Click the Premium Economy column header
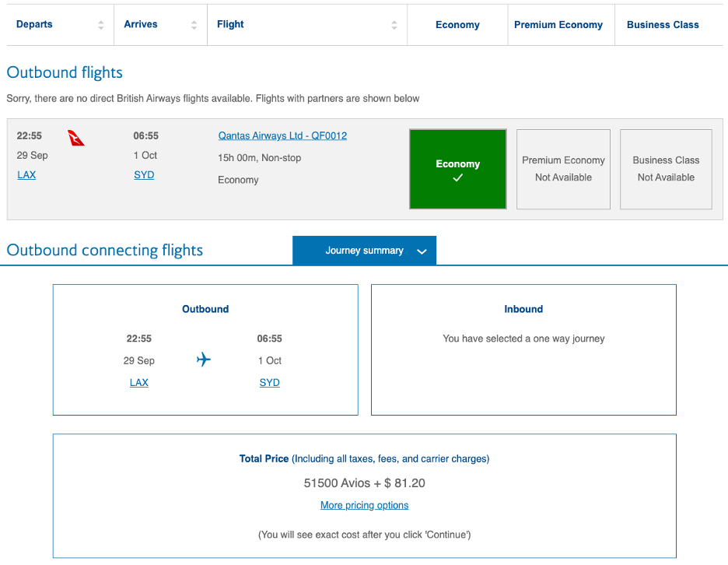The image size is (728, 565). coord(558,25)
